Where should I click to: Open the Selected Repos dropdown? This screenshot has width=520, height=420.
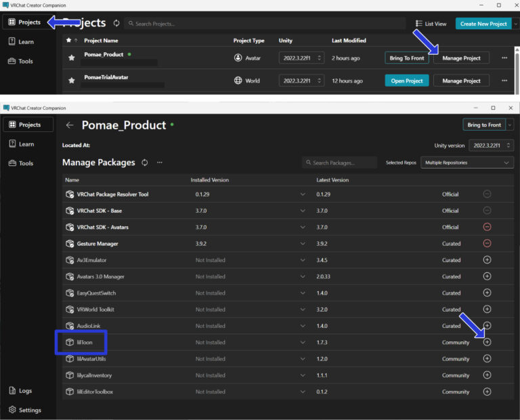(467, 163)
